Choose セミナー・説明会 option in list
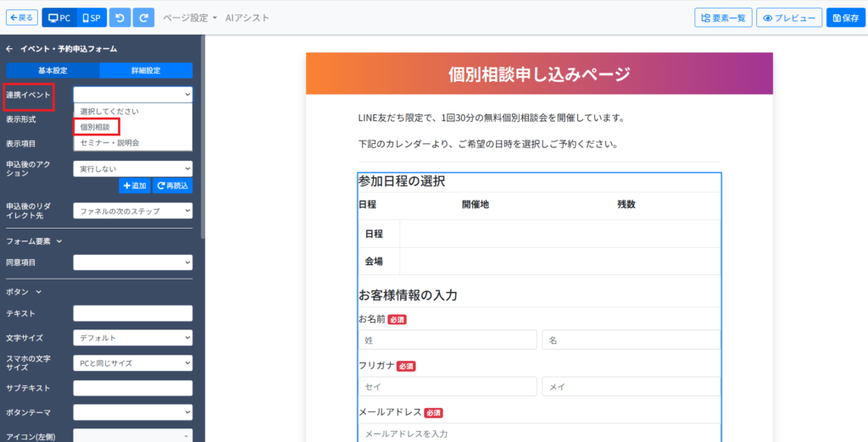 click(109, 142)
